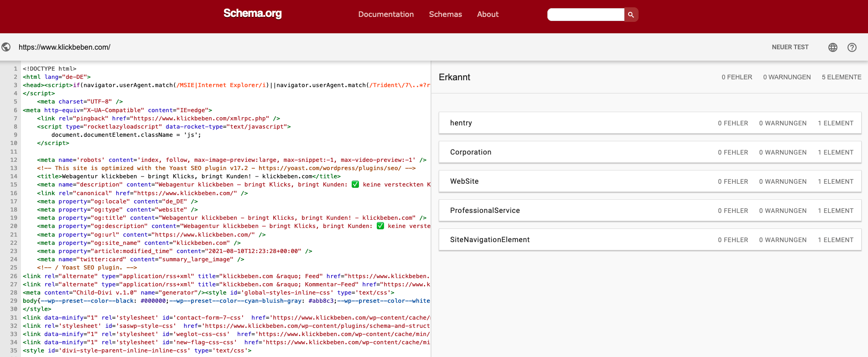Click code line 1 DOCTYPE html
The image size is (868, 357).
tap(50, 69)
